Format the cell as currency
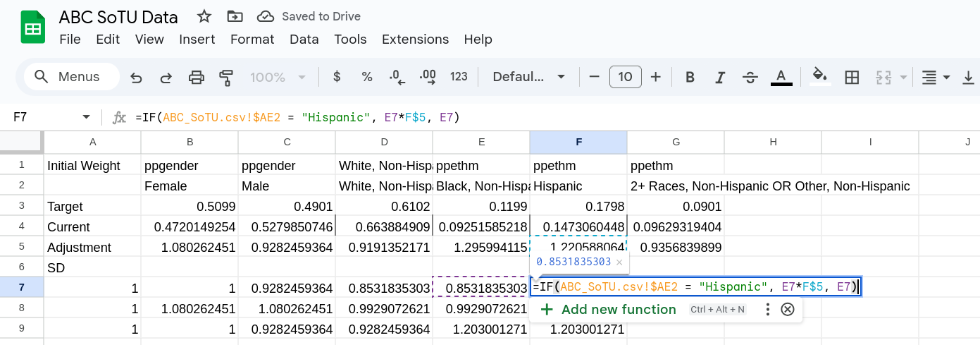The width and height of the screenshot is (980, 345). [x=337, y=77]
